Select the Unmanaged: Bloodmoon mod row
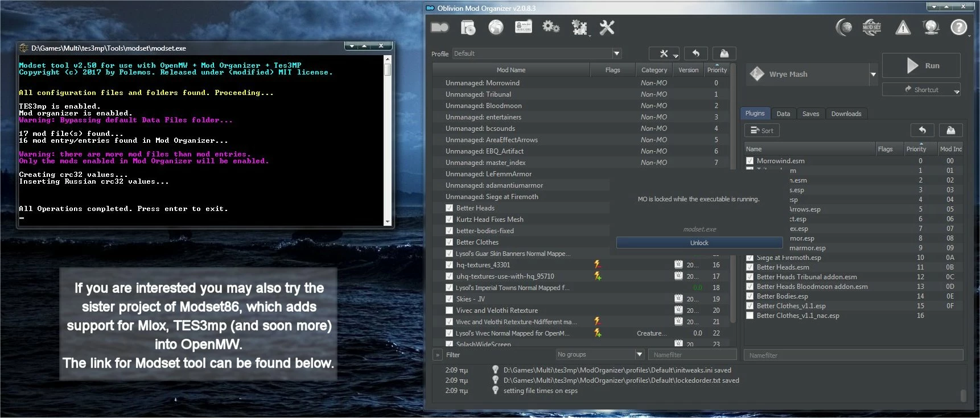 (x=580, y=106)
